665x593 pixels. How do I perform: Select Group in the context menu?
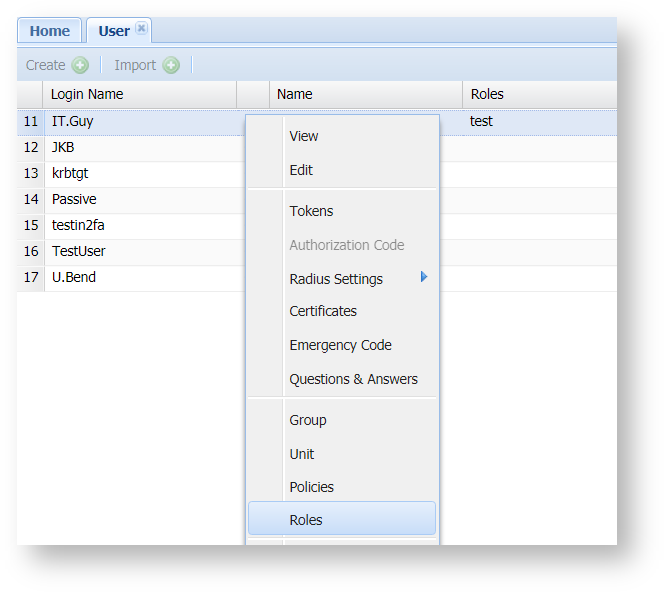coord(308,420)
